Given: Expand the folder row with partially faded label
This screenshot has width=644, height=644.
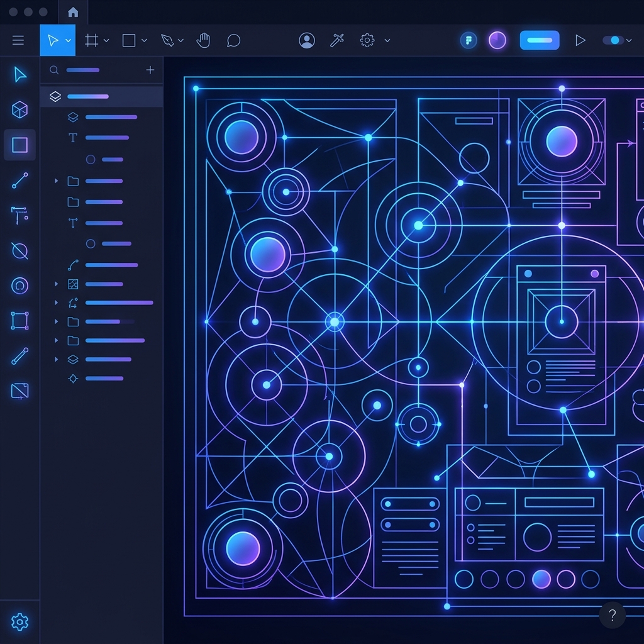Looking at the screenshot, I should pos(56,321).
